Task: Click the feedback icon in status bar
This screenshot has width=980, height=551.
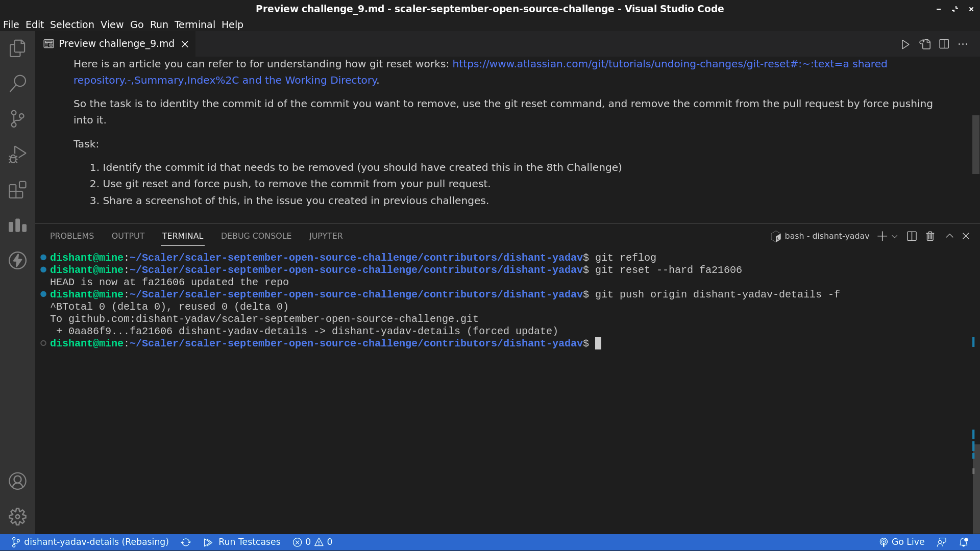Action: click(942, 542)
